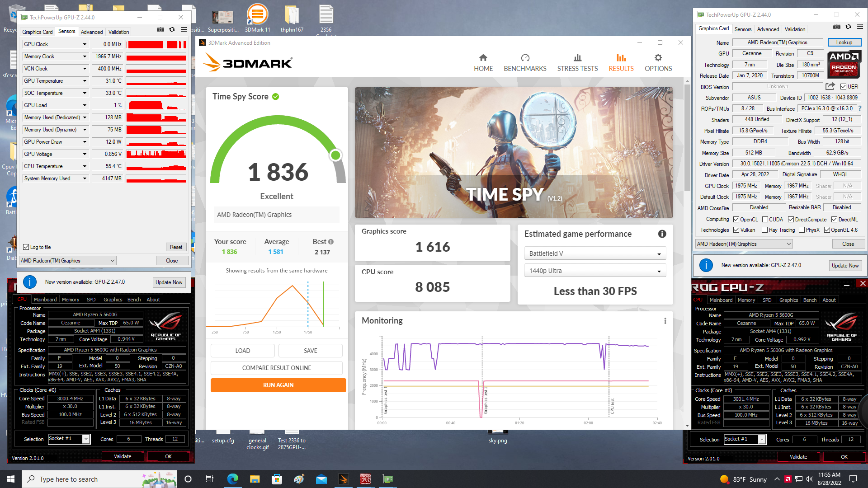Image resolution: width=868 pixels, height=488 pixels.
Task: Switch to Sensors tab in right GPU-Z
Action: 743,29
